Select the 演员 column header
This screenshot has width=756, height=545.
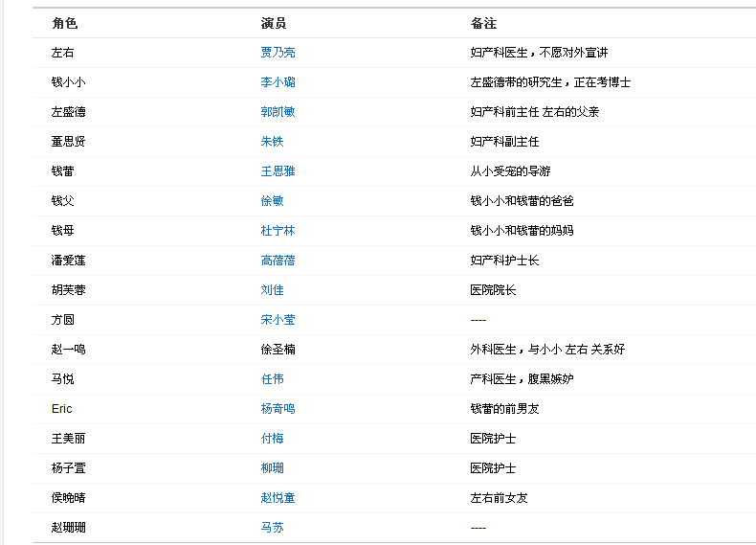pyautogui.click(x=274, y=23)
